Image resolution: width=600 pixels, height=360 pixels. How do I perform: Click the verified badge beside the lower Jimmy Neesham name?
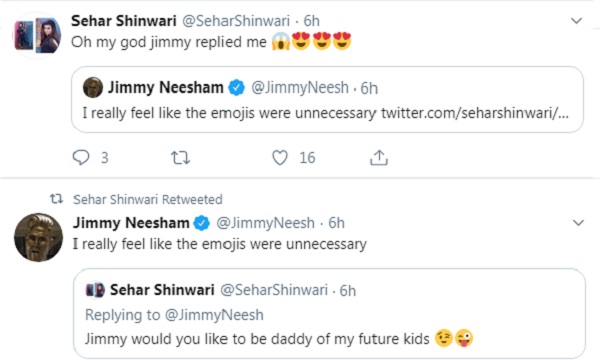point(202,223)
